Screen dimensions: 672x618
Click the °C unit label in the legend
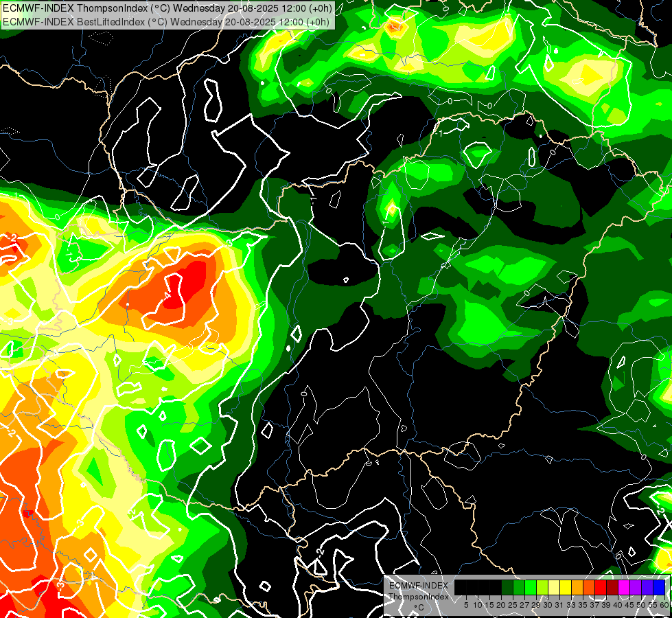(419, 608)
